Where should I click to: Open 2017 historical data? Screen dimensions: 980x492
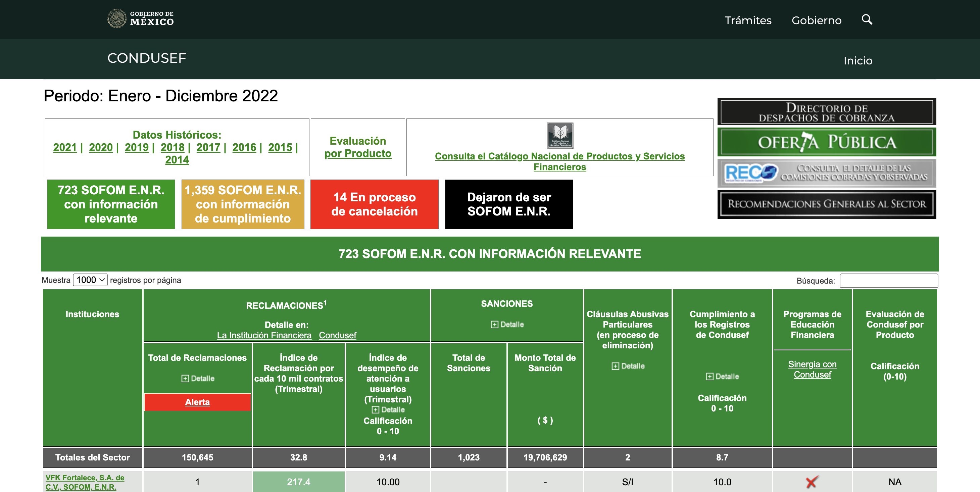tap(208, 147)
